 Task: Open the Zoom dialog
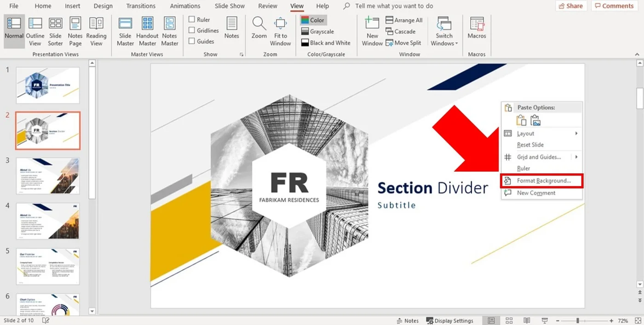click(259, 28)
